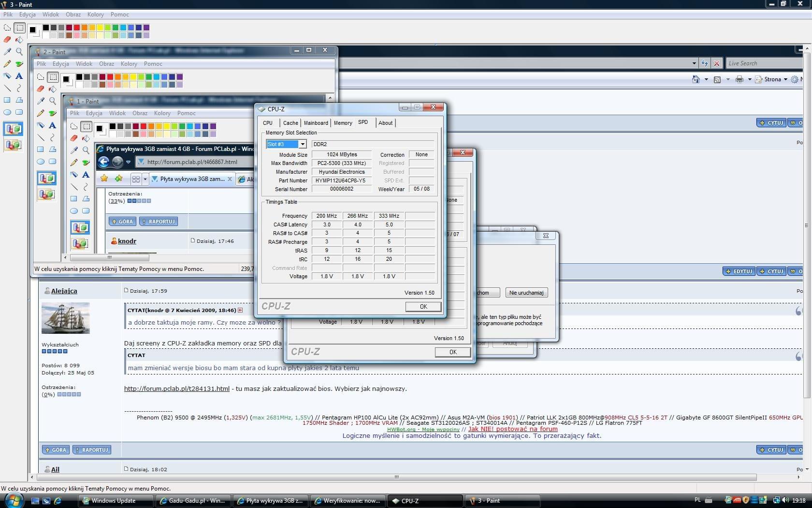Switch to the Mainboard tab in CPU-Z
This screenshot has width=812, height=508.
(316, 123)
